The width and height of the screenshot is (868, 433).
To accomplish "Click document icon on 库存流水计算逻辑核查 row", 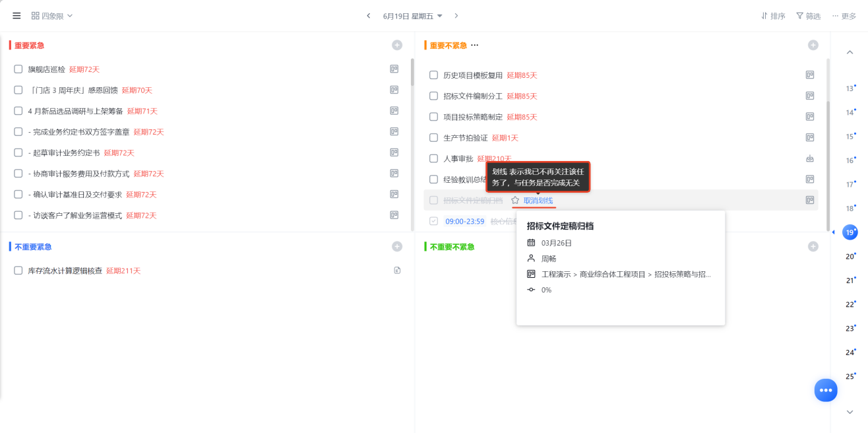I will [397, 271].
